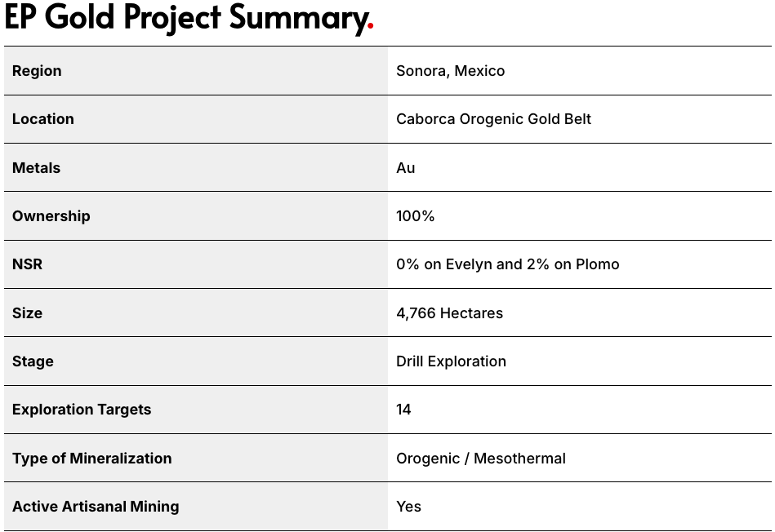This screenshot has height=532, width=775.
Task: Click Caborca Orogenic Gold Belt text
Action: point(493,119)
